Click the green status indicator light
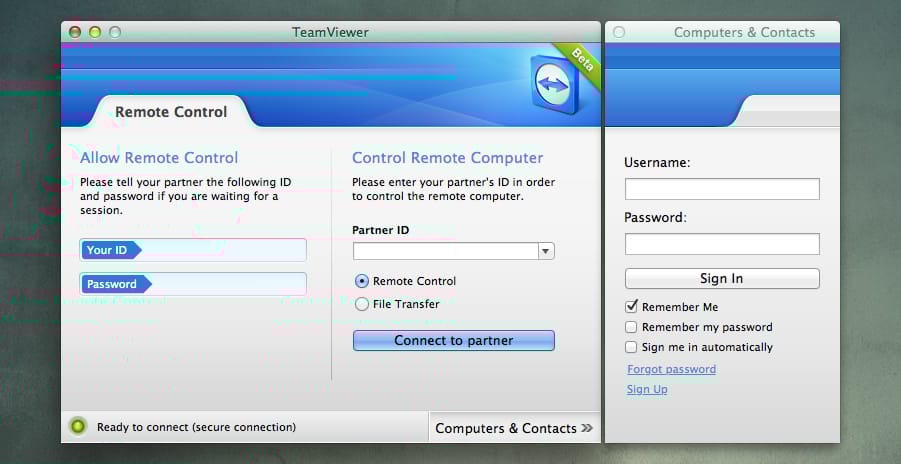This screenshot has width=901, height=464. coord(78,427)
